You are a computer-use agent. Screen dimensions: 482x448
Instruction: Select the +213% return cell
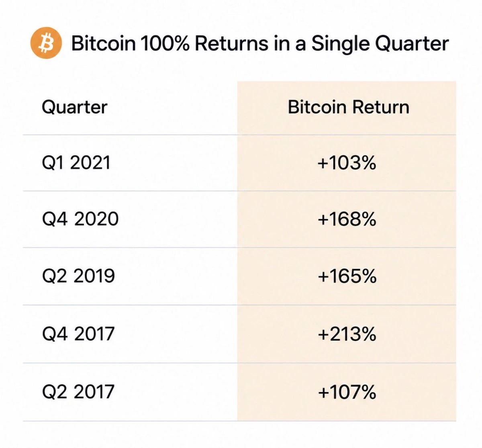pos(347,334)
